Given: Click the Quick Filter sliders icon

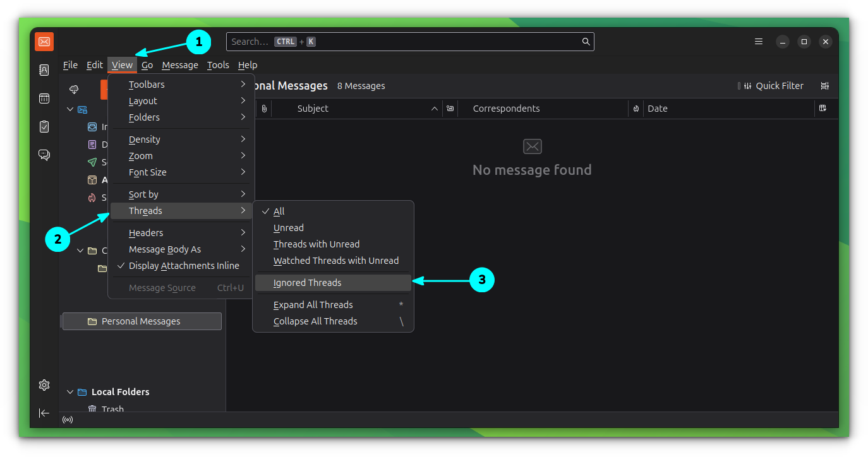Looking at the screenshot, I should (747, 85).
